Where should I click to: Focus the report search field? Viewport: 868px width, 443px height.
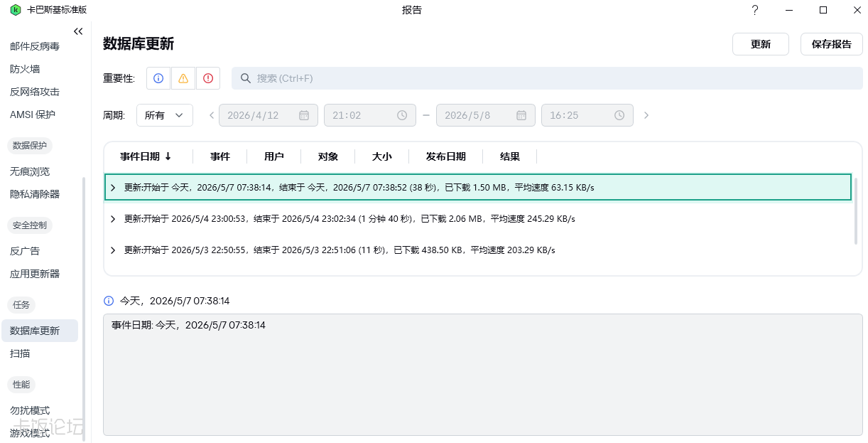(547, 78)
